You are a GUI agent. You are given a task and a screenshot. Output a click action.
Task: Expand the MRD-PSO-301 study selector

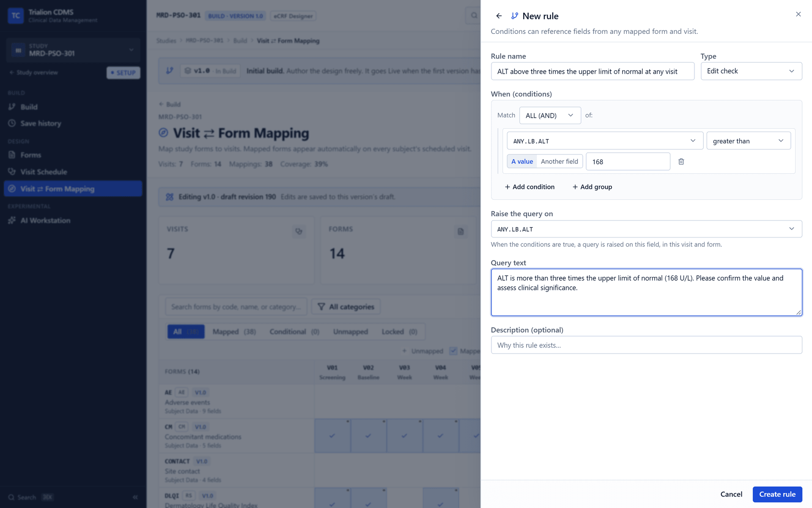(73, 50)
